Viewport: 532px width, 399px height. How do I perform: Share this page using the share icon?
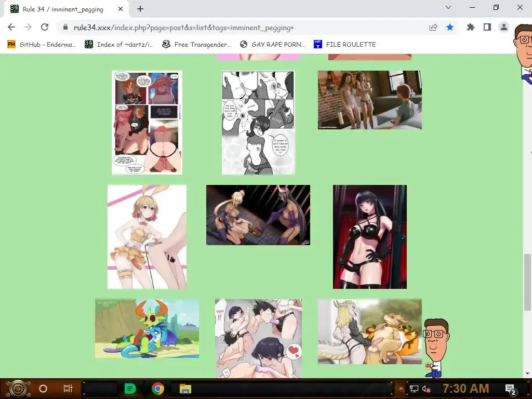pos(433,28)
